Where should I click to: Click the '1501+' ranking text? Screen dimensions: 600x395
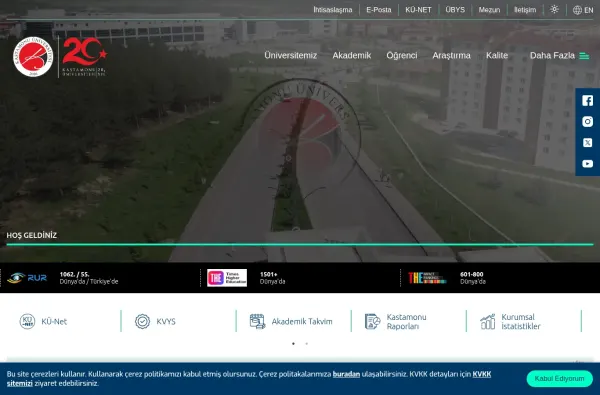269,274
